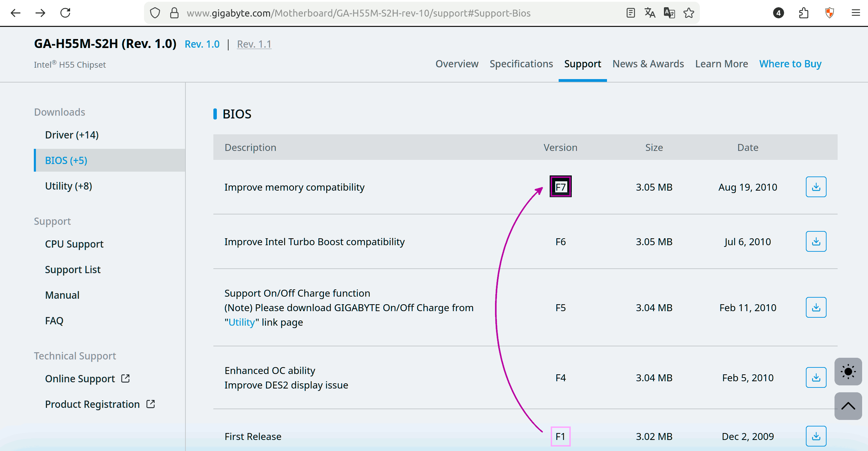The image size is (868, 451).
Task: Reload the Gigabyte support page
Action: [x=65, y=13]
